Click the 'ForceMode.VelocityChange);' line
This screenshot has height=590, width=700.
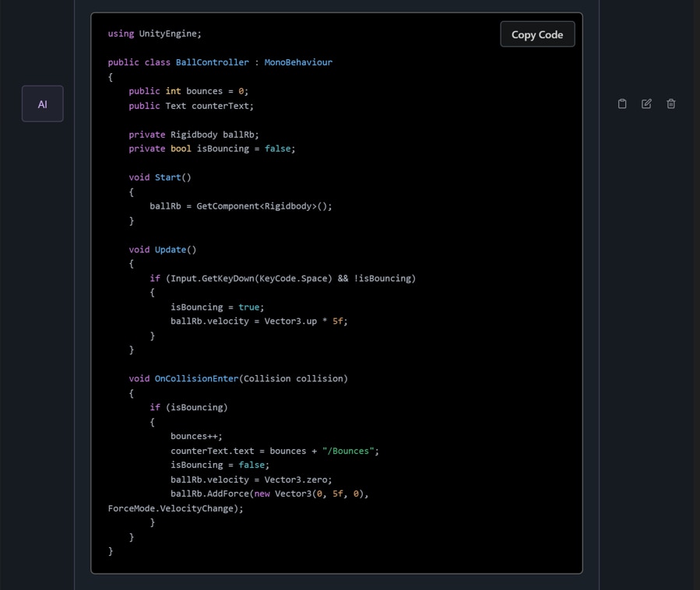click(x=175, y=508)
